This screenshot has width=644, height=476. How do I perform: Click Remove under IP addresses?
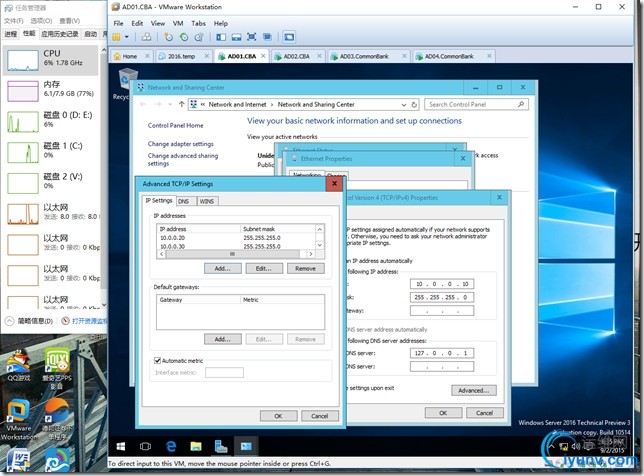(306, 269)
